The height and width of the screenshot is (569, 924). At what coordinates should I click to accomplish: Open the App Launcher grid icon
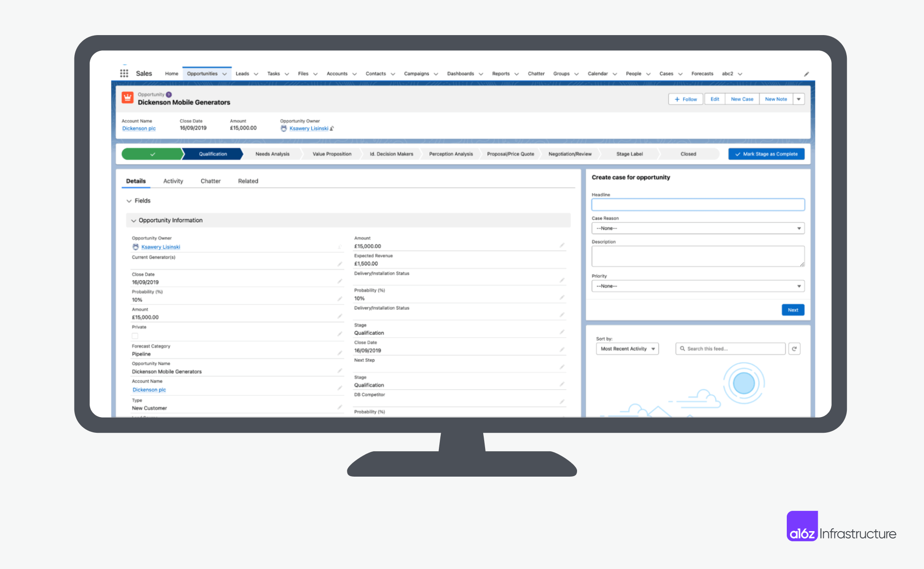(x=124, y=73)
